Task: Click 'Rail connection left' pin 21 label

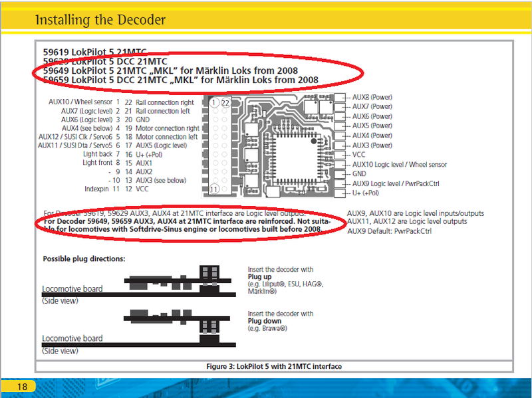Action: click(x=162, y=111)
